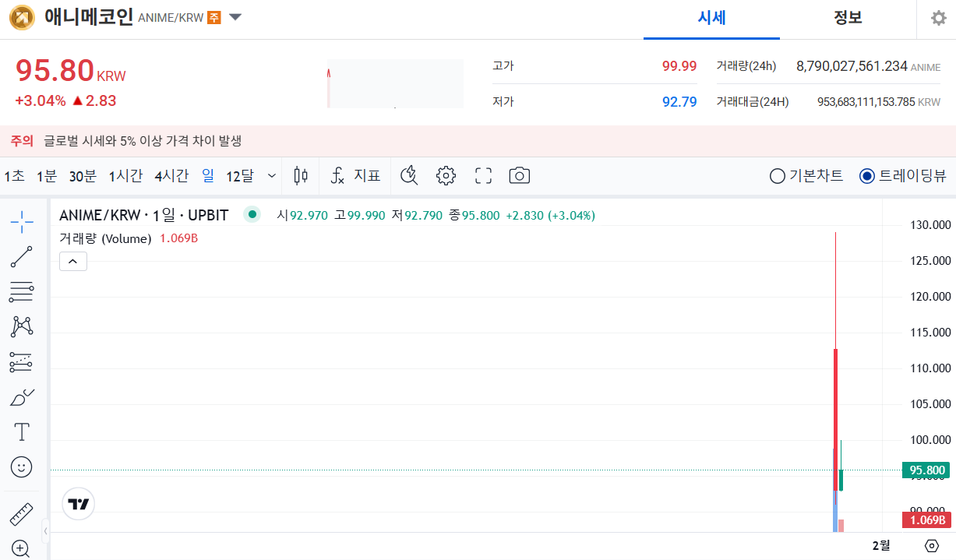The height and width of the screenshot is (560, 956).
Task: Click the ANIME coin logo icon
Action: [x=23, y=17]
